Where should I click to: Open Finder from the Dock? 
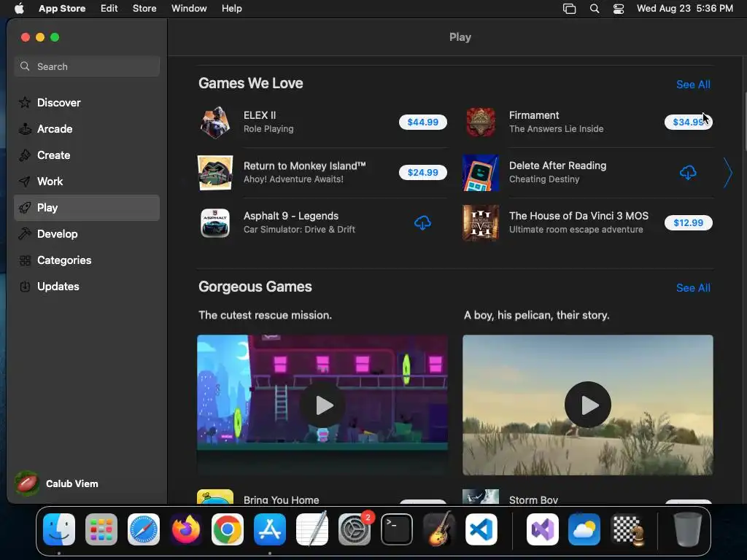point(59,529)
